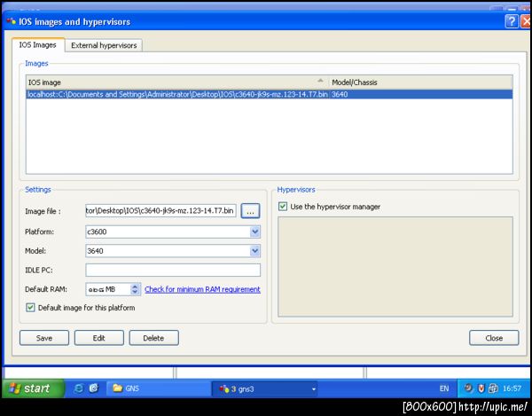Click the second quick launch browser icon
This screenshot has width=532, height=416.
point(94,389)
